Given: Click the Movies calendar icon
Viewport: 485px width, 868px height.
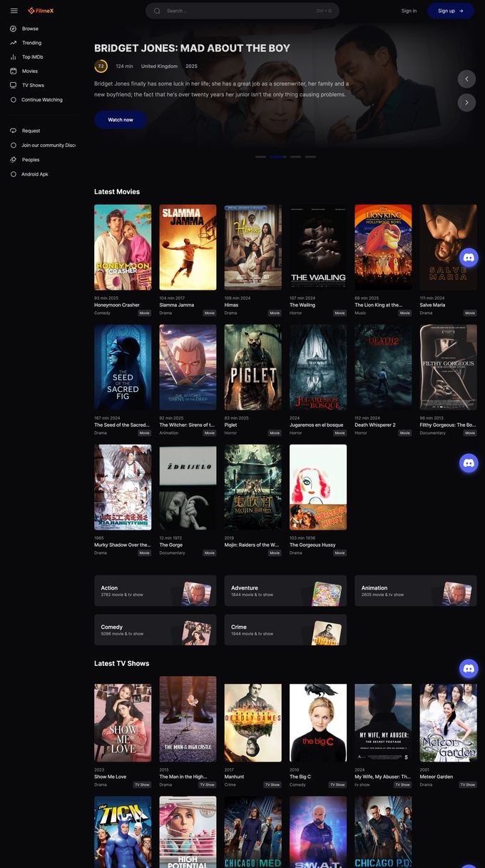Looking at the screenshot, I should pos(14,71).
